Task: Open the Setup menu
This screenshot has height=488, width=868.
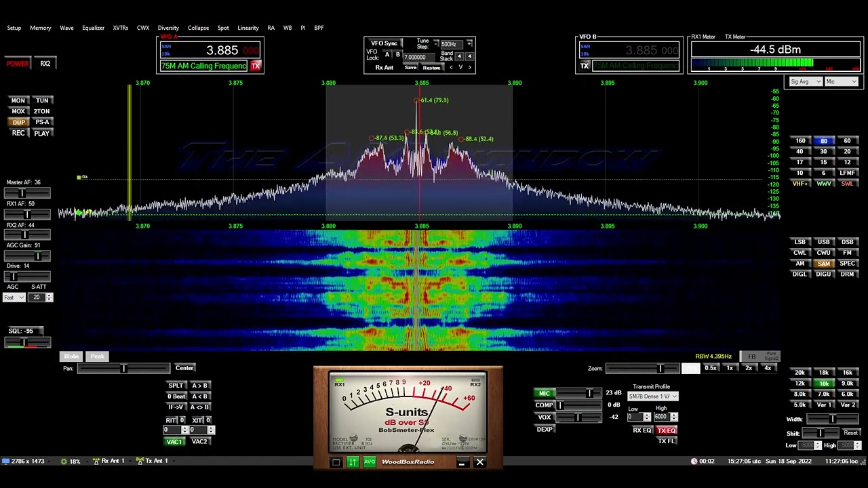Action: pos(14,28)
